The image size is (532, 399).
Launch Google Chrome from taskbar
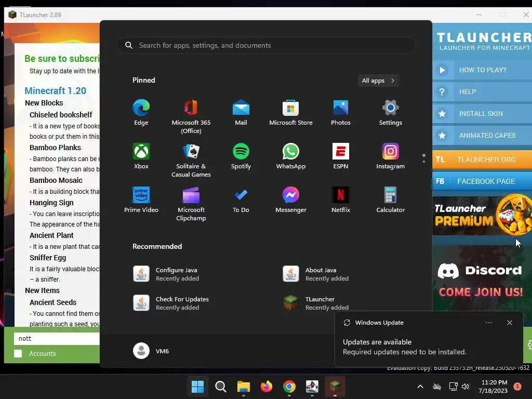tap(289, 387)
